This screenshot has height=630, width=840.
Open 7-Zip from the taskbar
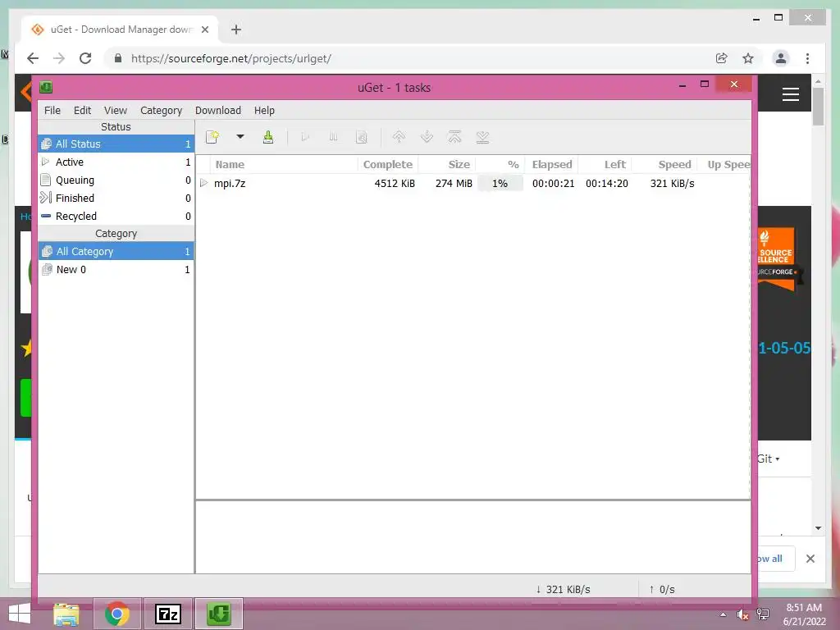[x=167, y=614]
